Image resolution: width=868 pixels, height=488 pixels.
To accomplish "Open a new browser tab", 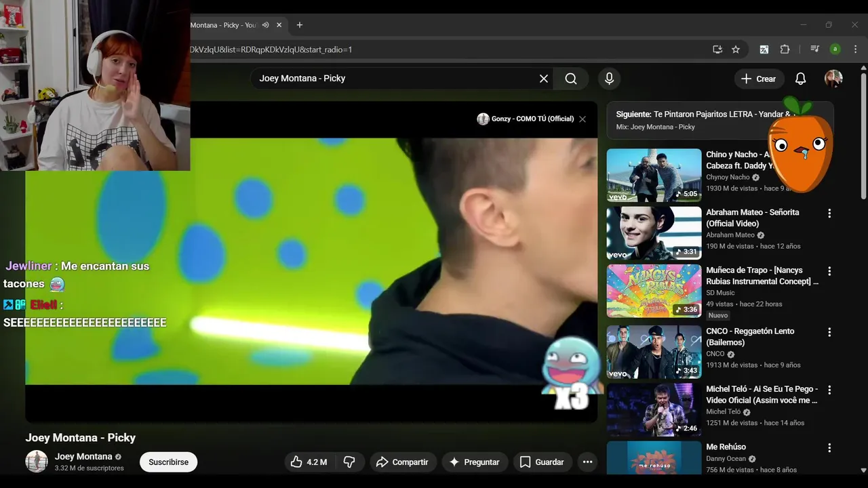I will (x=300, y=25).
